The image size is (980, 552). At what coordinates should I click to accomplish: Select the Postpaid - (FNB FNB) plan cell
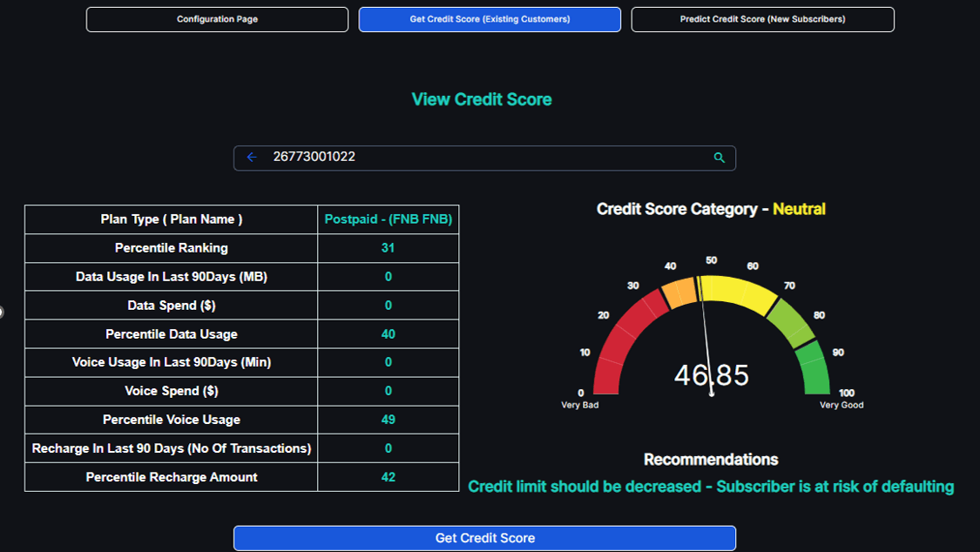point(388,219)
